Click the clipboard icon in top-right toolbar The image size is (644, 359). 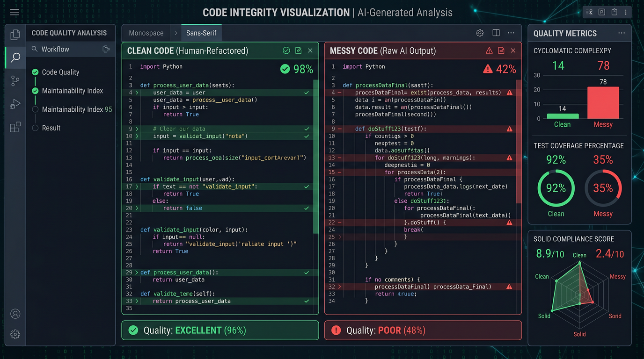click(615, 12)
